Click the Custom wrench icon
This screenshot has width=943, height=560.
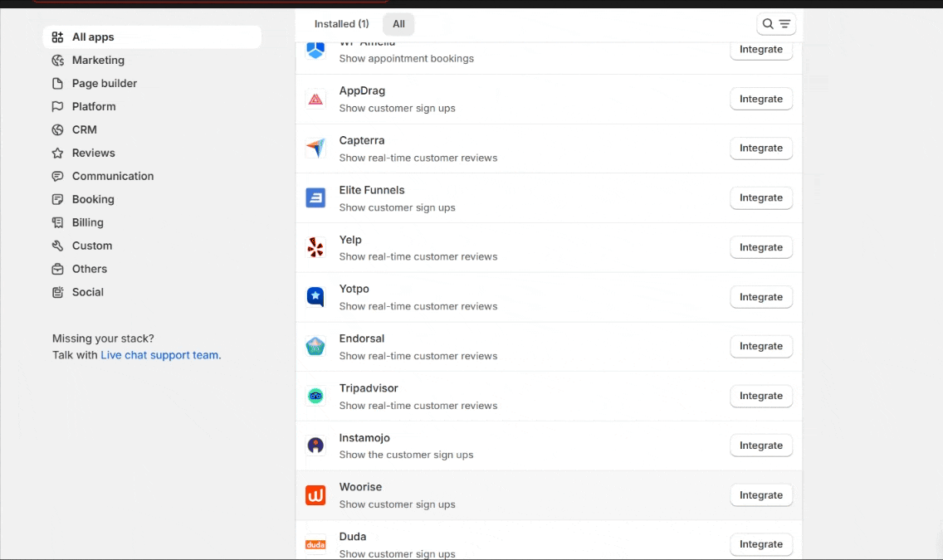(58, 246)
